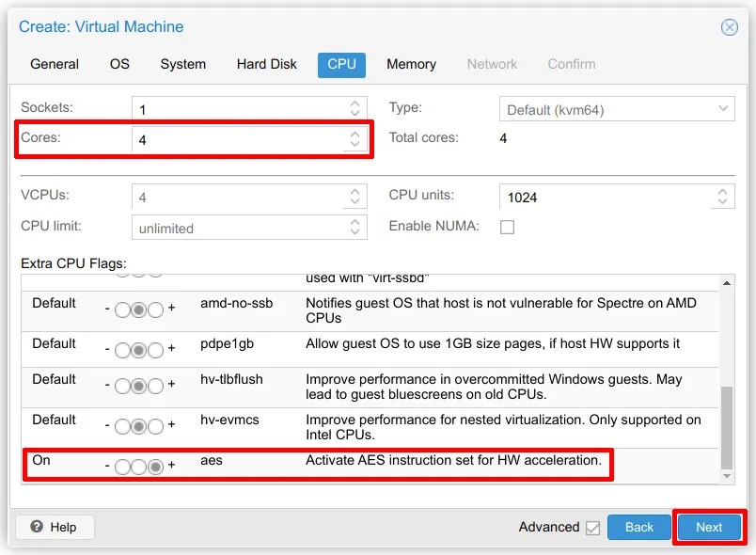The width and height of the screenshot is (756, 555).
Task: Set aes flag to off position
Action: pyautogui.click(x=123, y=465)
